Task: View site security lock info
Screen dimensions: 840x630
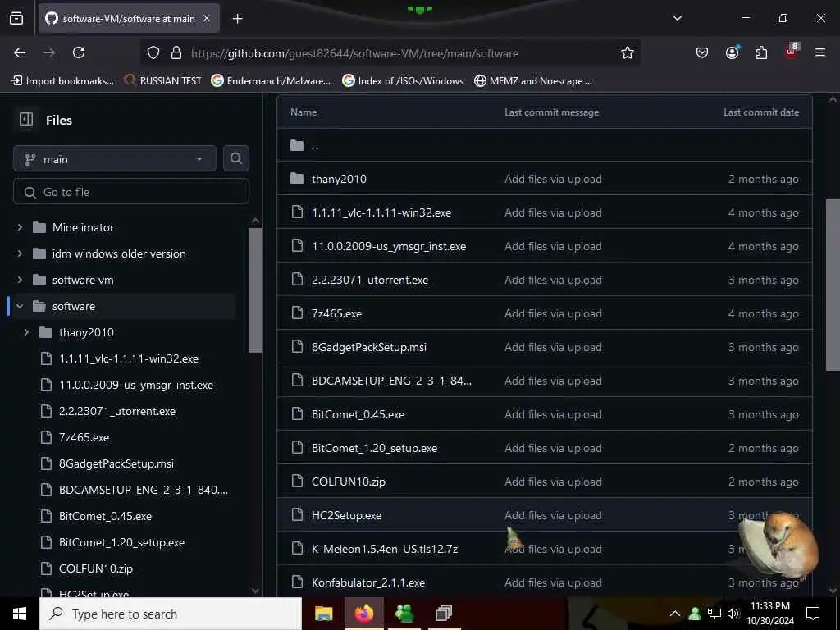Action: [x=176, y=52]
